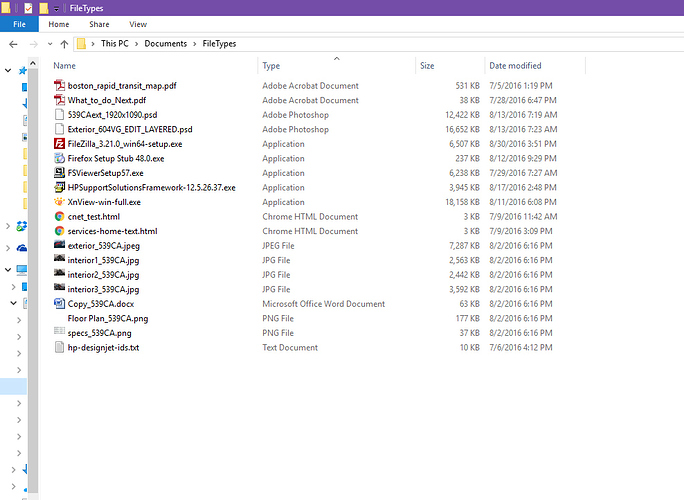Click the OneDrive cloud icon in sidebar
684x500 pixels.
[x=21, y=248]
